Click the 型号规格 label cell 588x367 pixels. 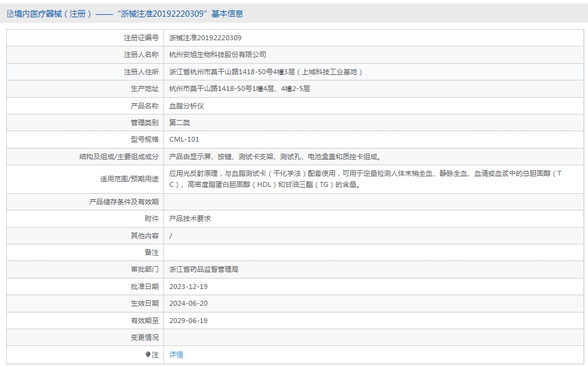(x=85, y=139)
